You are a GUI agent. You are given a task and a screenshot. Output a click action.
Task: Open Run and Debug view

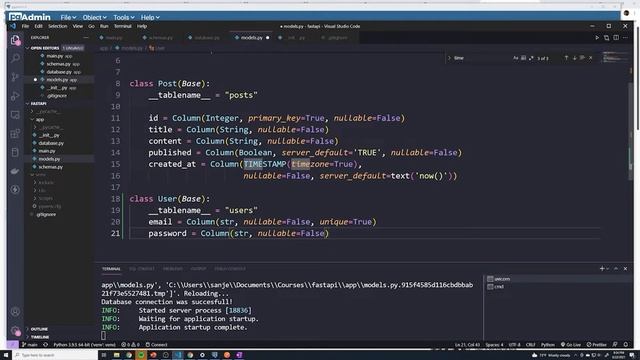click(x=15, y=96)
